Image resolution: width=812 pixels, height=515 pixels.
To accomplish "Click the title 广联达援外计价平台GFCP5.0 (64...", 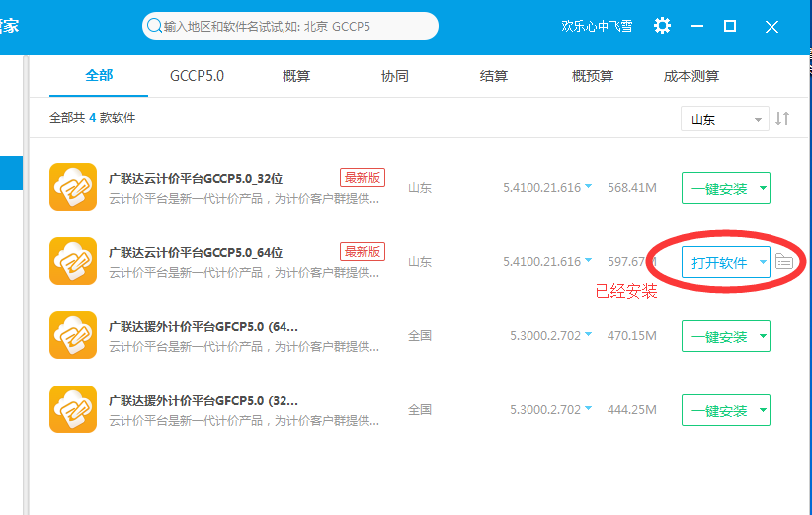I will point(203,326).
